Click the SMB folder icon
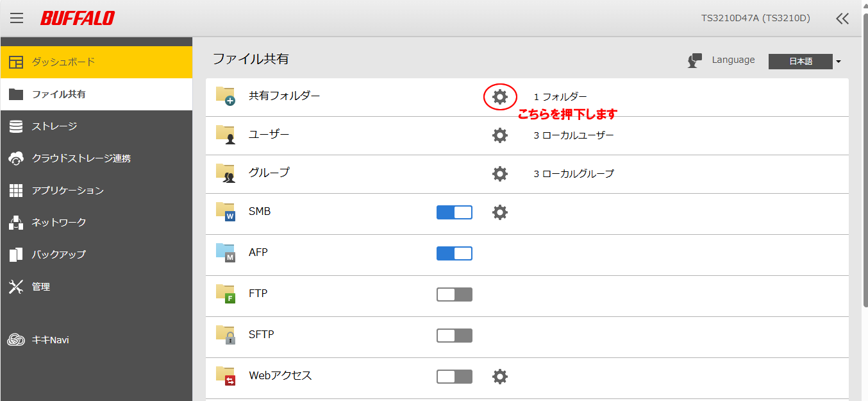This screenshot has width=868, height=401. (226, 212)
